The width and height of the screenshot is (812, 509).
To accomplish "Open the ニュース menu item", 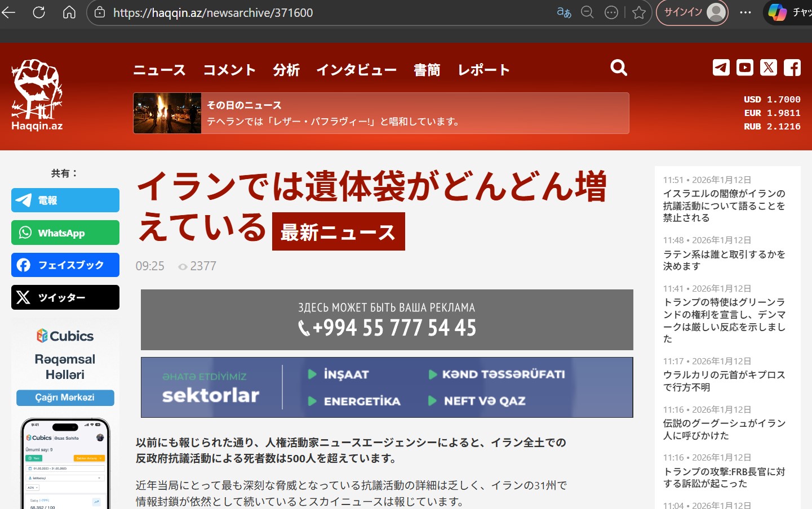I will 159,70.
